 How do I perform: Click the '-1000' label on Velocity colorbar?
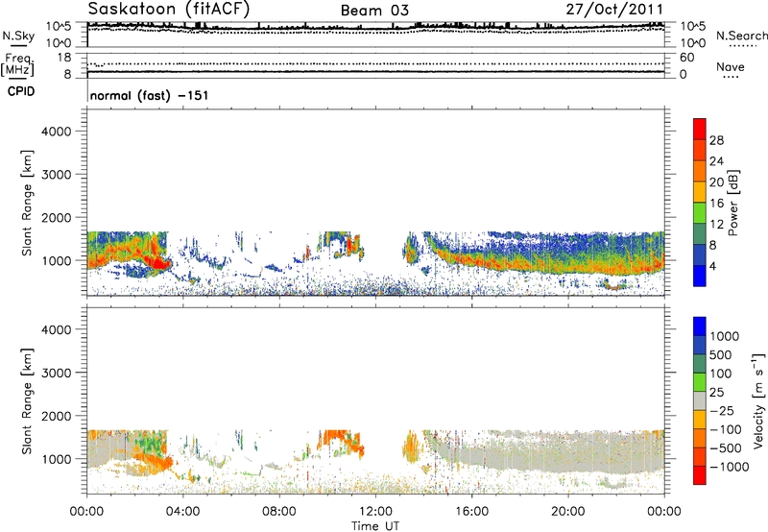click(730, 467)
